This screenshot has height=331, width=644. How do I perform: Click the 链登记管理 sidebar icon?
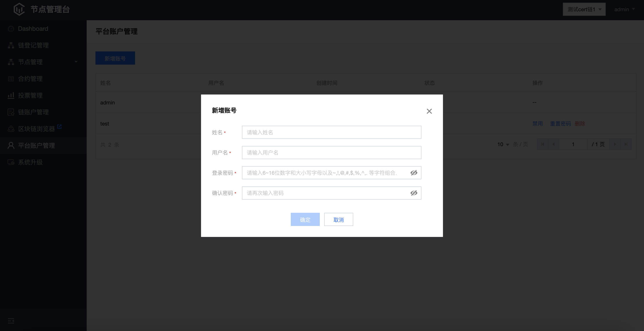[x=11, y=45]
